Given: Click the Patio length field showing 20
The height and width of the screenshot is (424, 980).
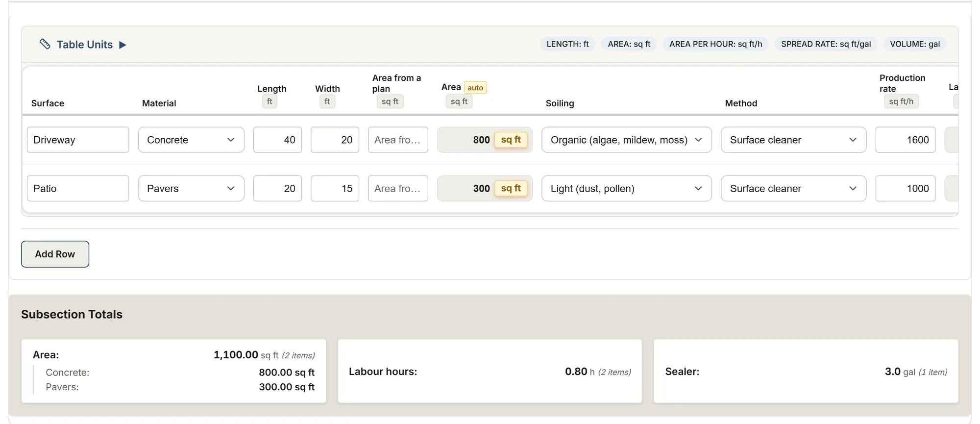Looking at the screenshot, I should click(277, 188).
